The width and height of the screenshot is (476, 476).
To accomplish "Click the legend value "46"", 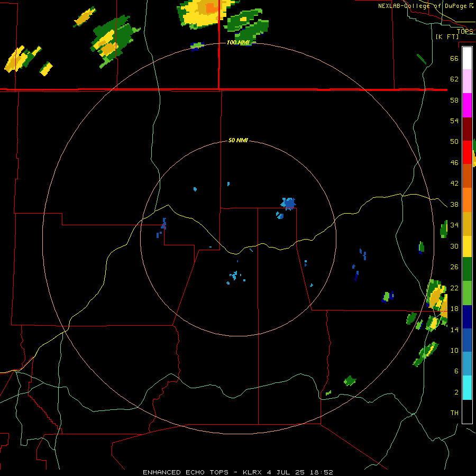I will click(454, 163).
